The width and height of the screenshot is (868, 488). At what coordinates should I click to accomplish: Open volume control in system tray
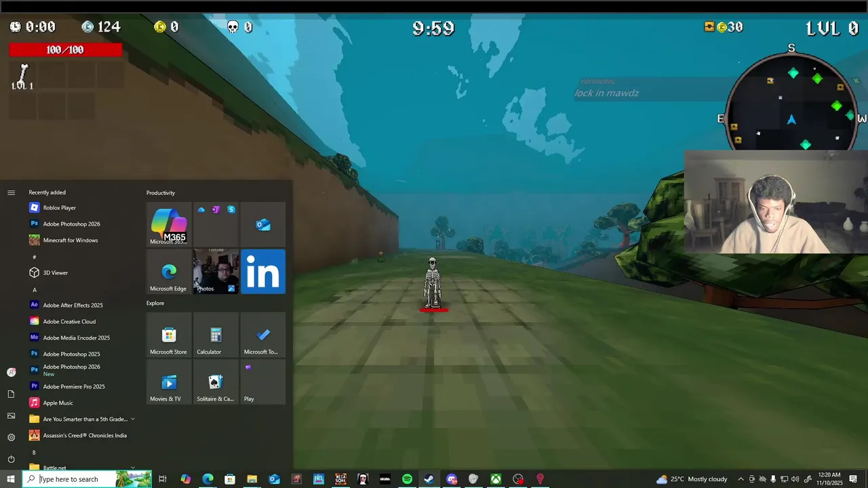[795, 479]
